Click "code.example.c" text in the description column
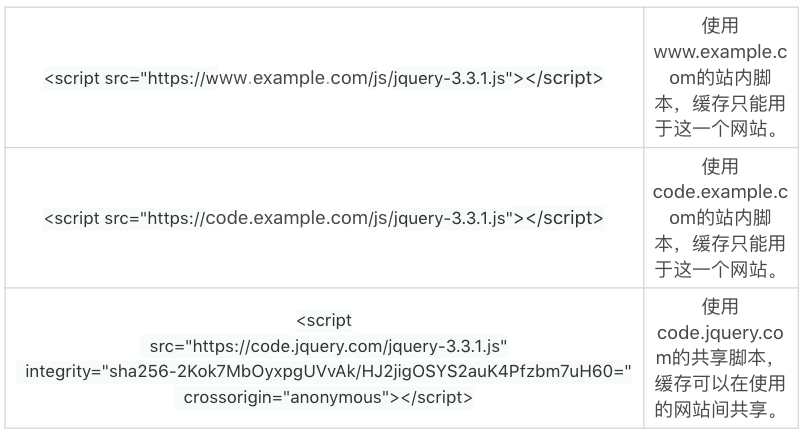 [x=719, y=191]
